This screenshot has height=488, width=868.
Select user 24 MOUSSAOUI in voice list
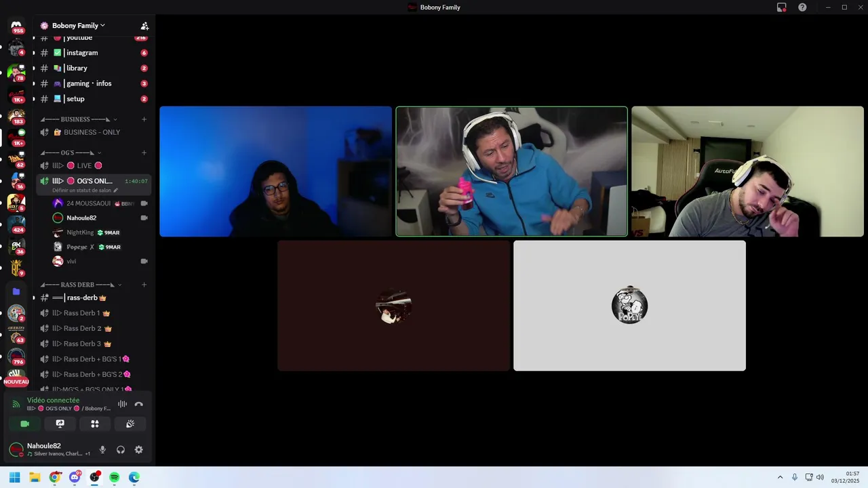click(100, 203)
